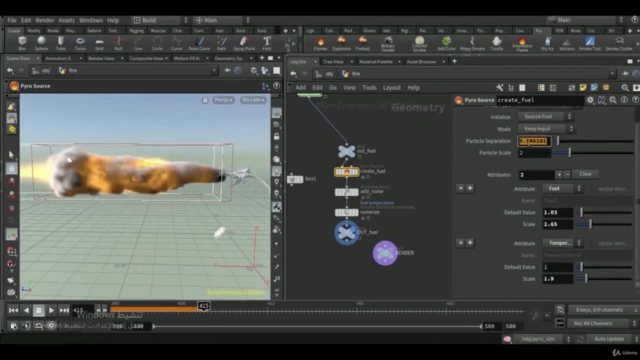Click the Dry Ice shelf tool

(547, 43)
